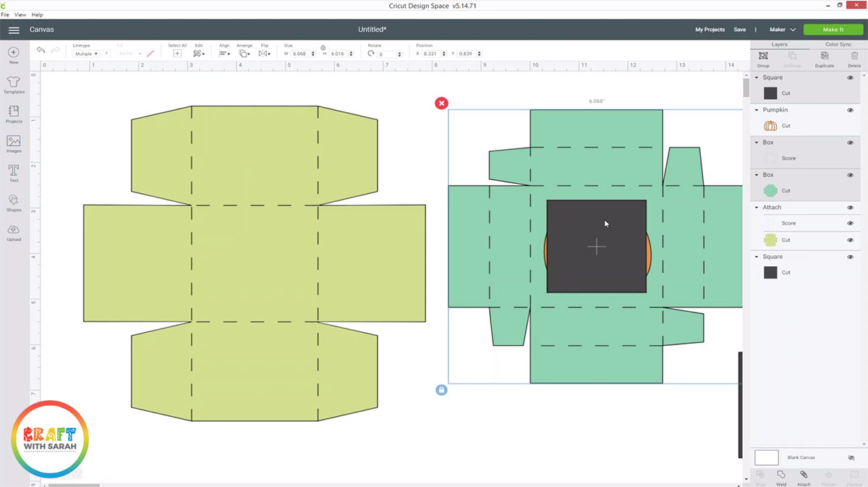Expand the Maker machine dropdown
This screenshot has height=487, width=868.
coord(783,30)
